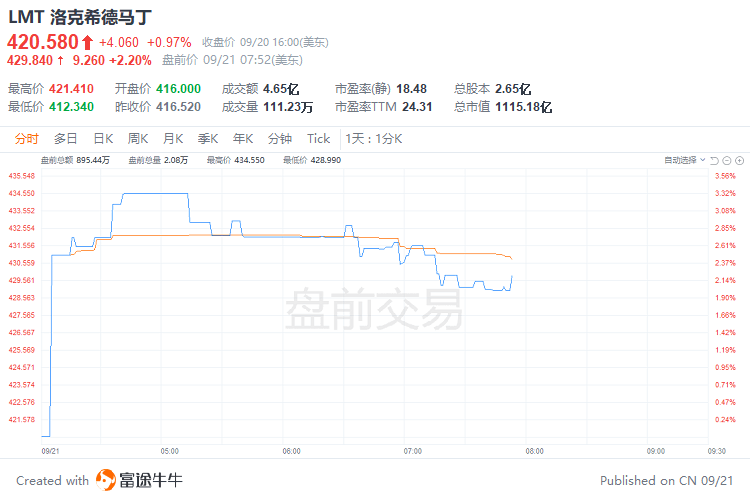The width and height of the screenshot is (750, 501).
Task: Click the 收盘价 09/20 16:00 timestamp
Action: [265, 43]
